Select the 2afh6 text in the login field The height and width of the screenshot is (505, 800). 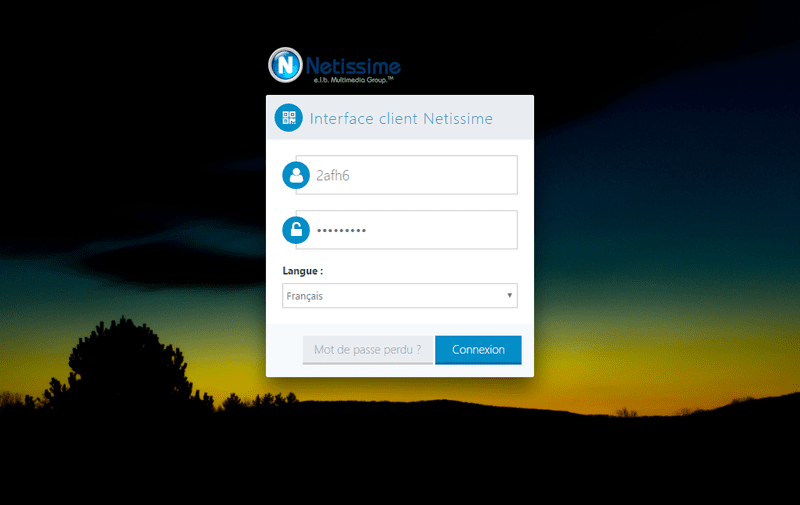coord(333,175)
